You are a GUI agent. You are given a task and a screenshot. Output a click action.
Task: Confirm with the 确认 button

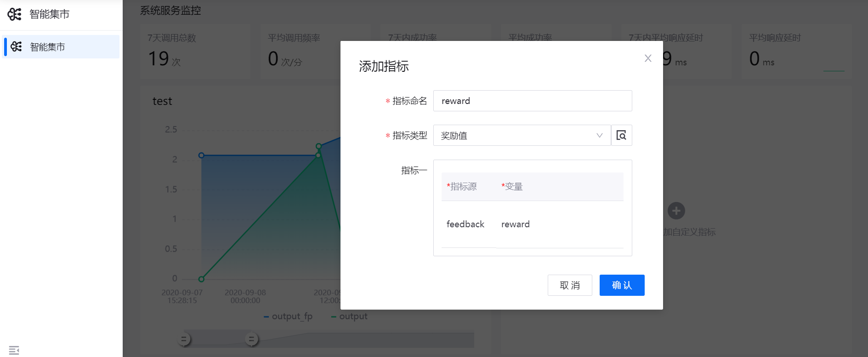[x=622, y=285]
